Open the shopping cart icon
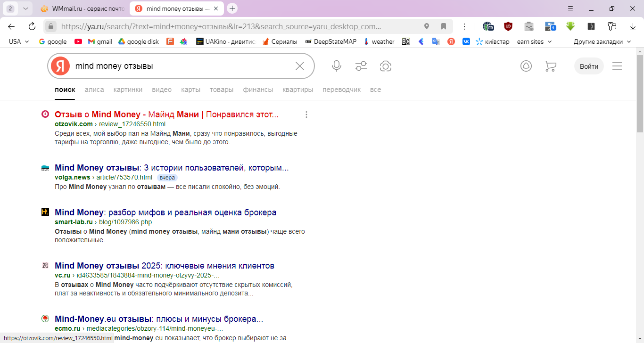 (x=550, y=66)
